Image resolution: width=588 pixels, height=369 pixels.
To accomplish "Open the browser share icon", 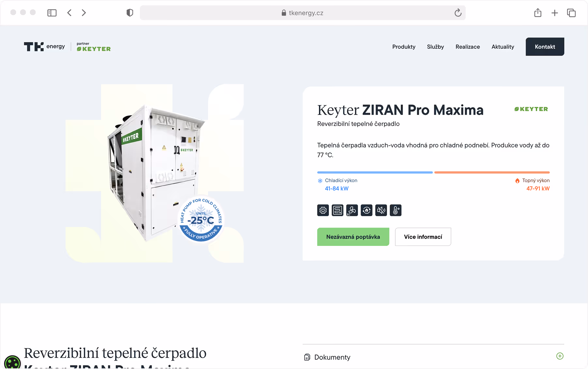I will (x=538, y=13).
